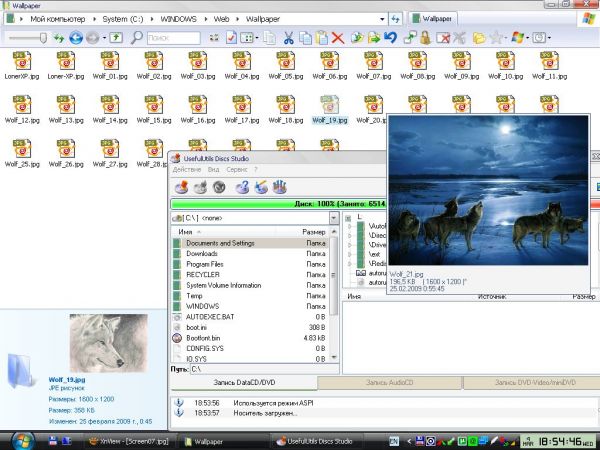Click the padlock icon in explorer toolbar
Screen dimensions: 600x450
(424, 38)
